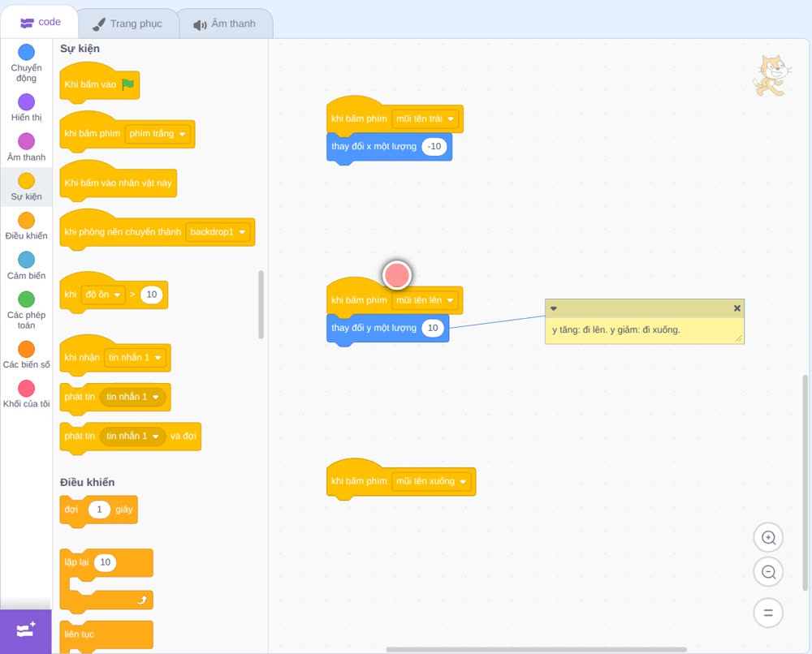Select the Chuyển động category circle
The width and height of the screenshot is (812, 654).
[27, 52]
